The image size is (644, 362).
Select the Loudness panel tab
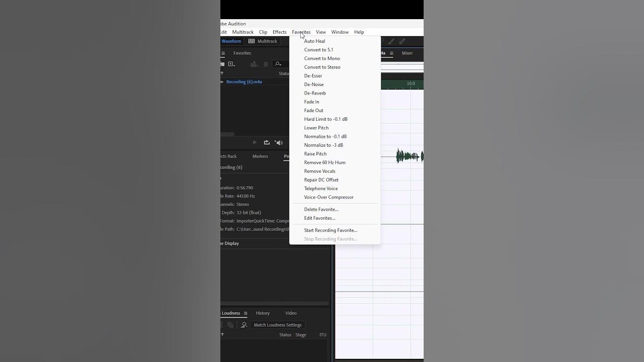point(231,313)
